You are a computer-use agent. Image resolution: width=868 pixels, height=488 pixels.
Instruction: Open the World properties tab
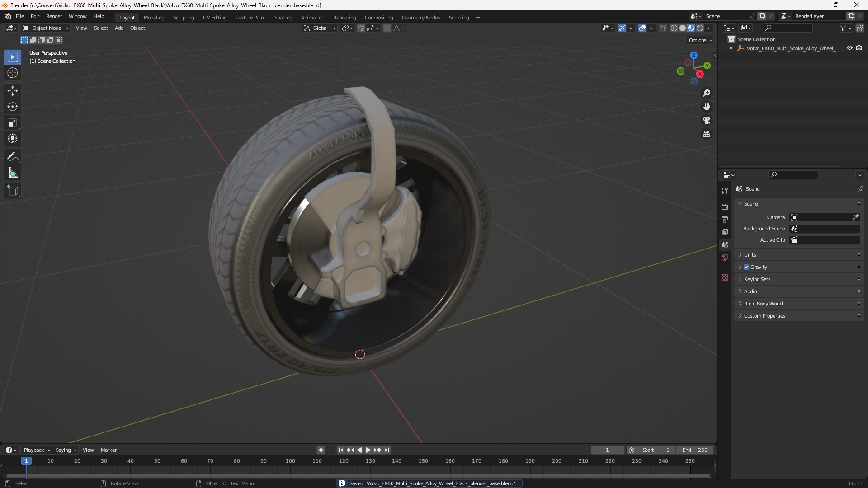tap(725, 258)
